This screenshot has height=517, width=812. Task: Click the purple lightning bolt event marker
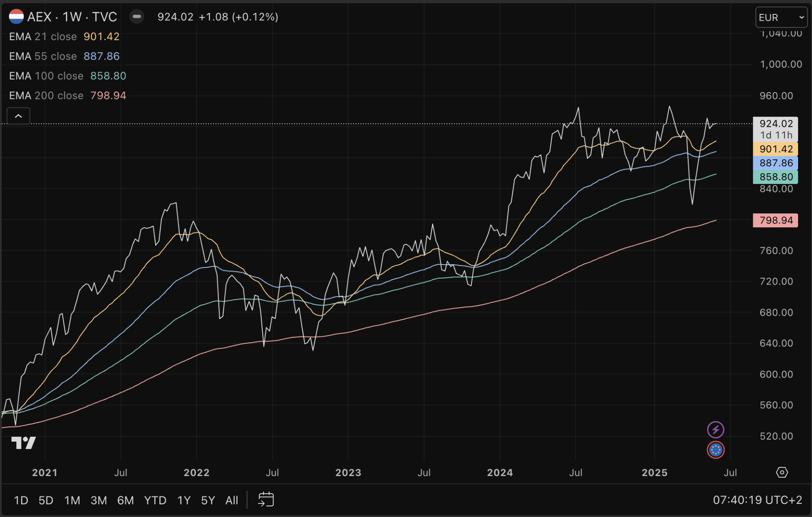click(716, 430)
